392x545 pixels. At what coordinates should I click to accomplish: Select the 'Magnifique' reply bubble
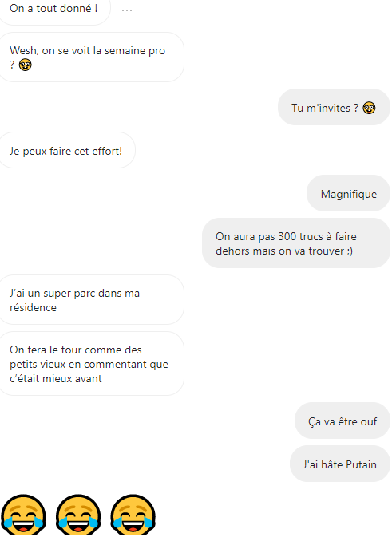[348, 193]
